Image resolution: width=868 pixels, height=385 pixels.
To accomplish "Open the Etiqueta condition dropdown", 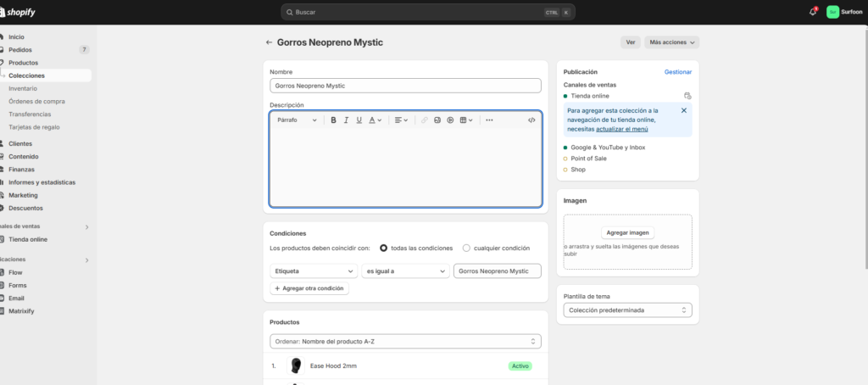I will click(x=313, y=271).
